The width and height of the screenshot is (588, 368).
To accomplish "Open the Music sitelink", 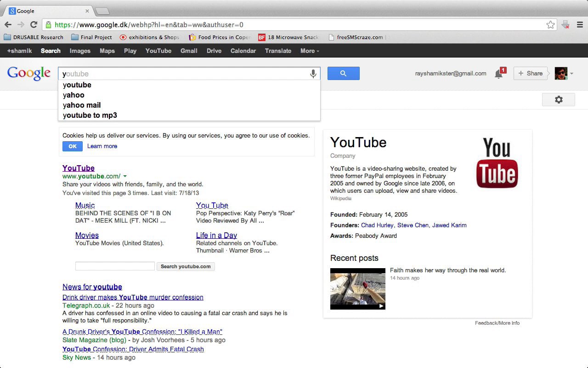I will point(85,205).
